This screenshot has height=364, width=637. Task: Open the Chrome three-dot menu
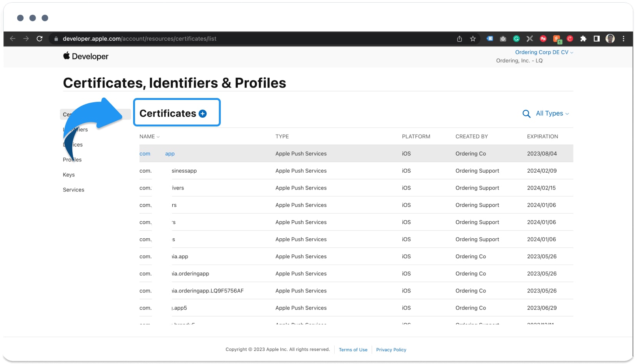click(x=624, y=39)
